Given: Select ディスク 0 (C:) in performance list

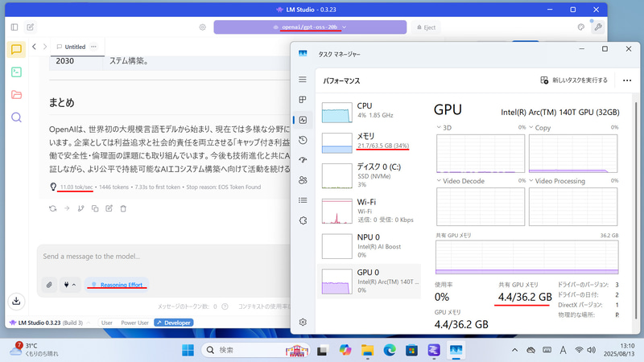Looking at the screenshot, I should coord(369,175).
